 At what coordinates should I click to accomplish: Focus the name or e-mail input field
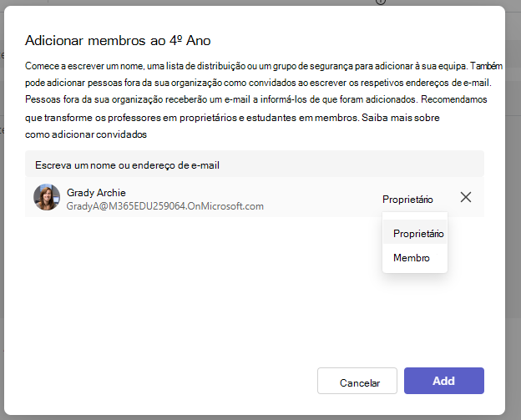[x=255, y=164]
